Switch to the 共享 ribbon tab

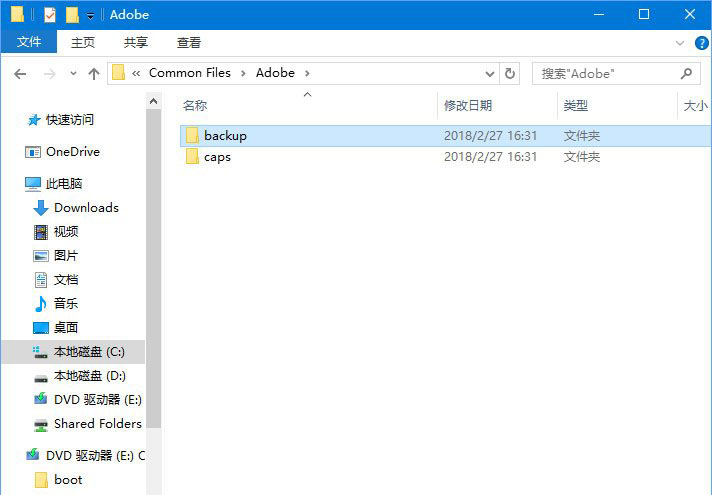tap(136, 42)
